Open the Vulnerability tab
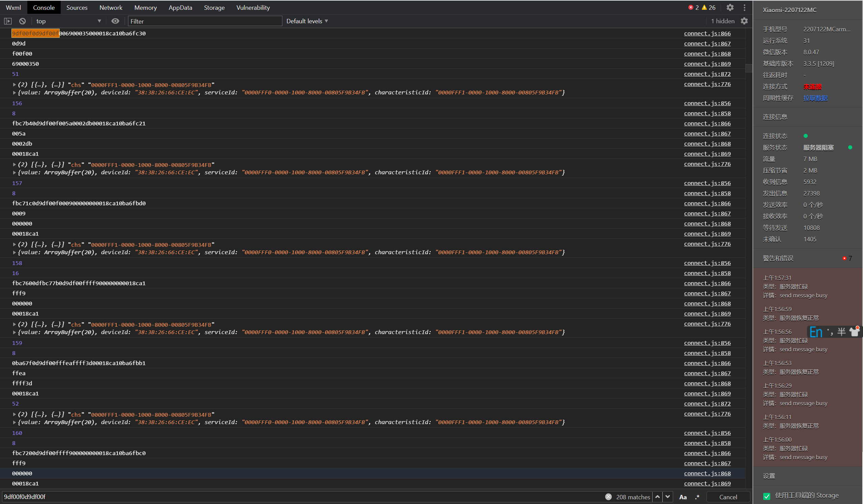 point(253,7)
